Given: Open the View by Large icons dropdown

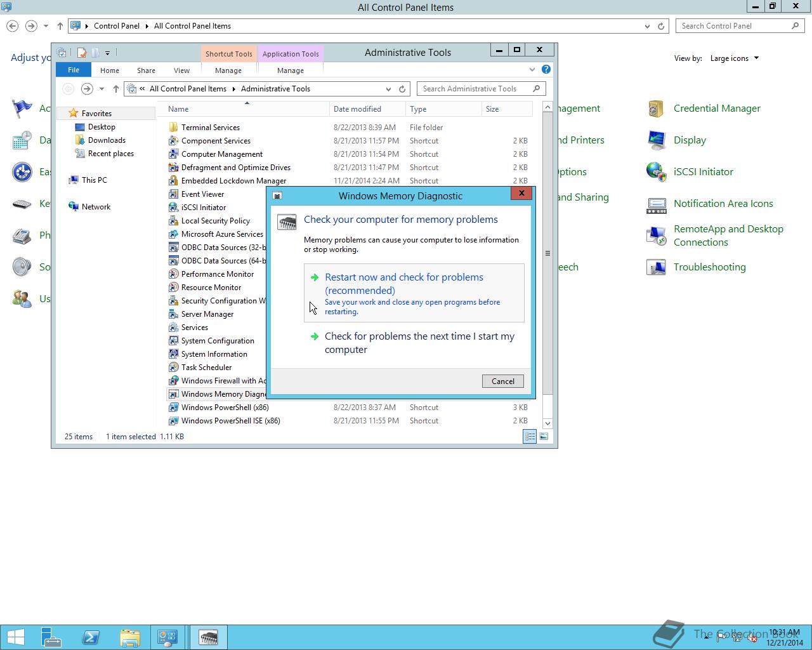Looking at the screenshot, I should pos(735,58).
